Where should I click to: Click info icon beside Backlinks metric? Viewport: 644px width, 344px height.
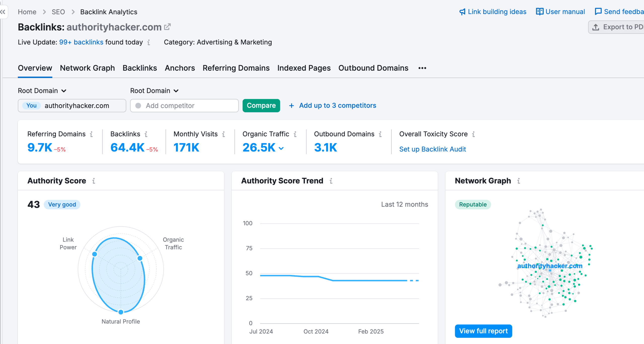(146, 134)
